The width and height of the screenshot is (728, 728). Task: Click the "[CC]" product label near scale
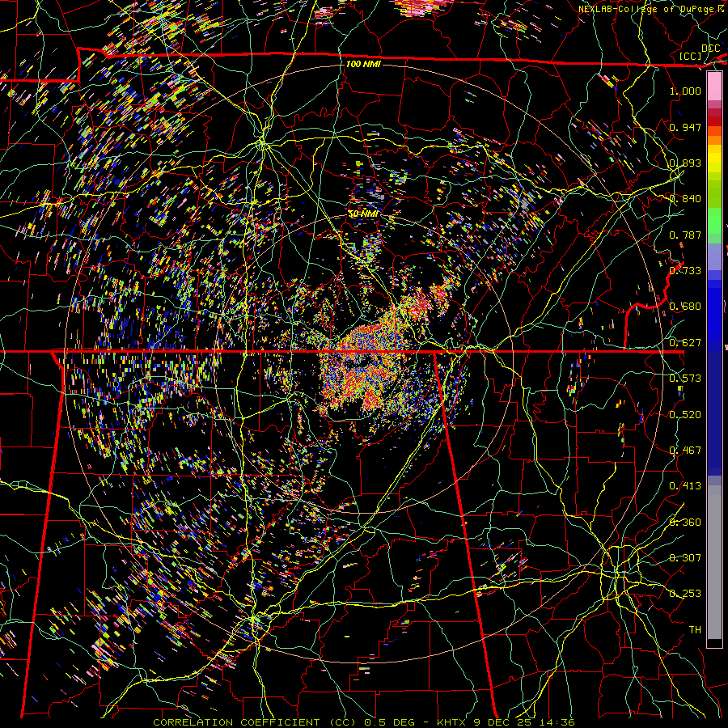pyautogui.click(x=691, y=56)
